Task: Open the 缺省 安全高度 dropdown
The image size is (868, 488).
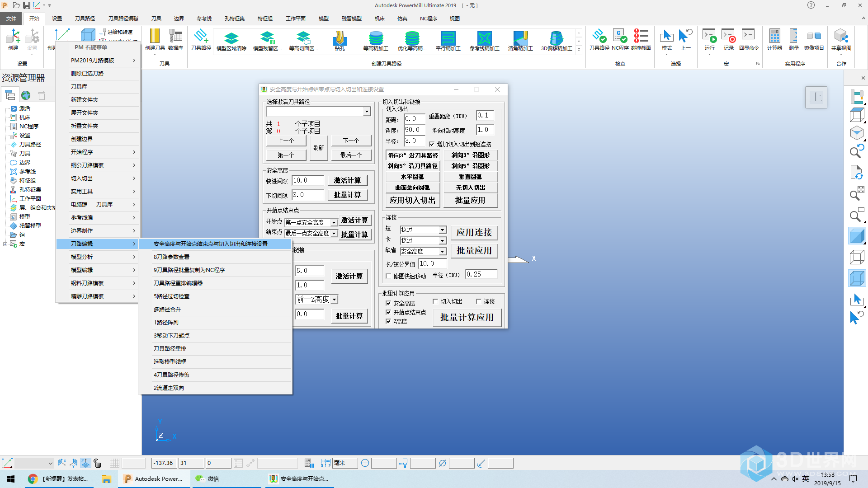Action: [x=443, y=251]
